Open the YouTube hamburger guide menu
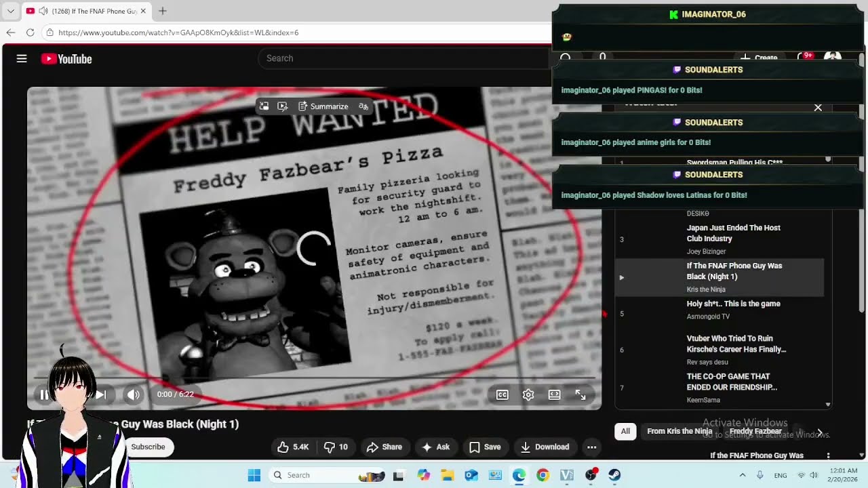This screenshot has height=488, width=868. point(22,59)
